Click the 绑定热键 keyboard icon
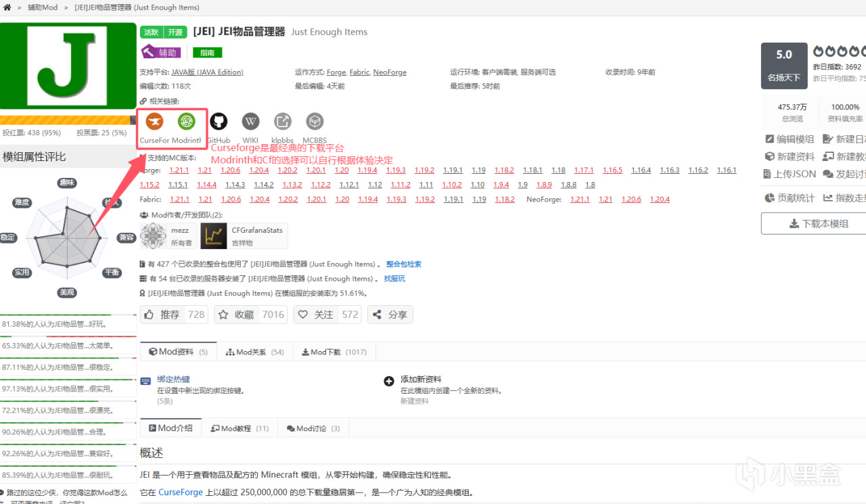 click(145, 382)
